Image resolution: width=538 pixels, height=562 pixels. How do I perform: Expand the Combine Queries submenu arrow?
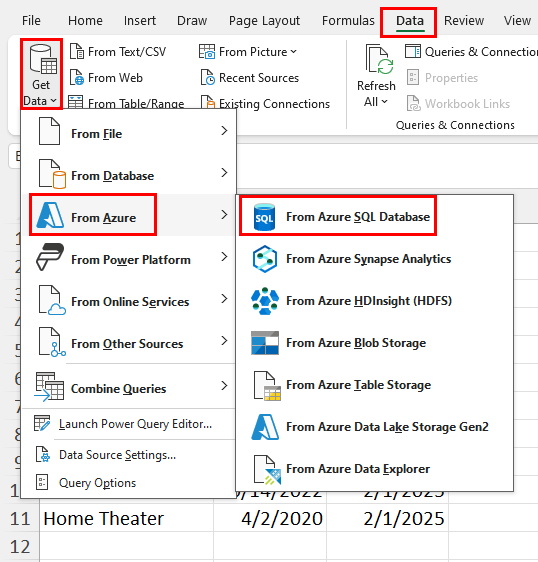(224, 386)
